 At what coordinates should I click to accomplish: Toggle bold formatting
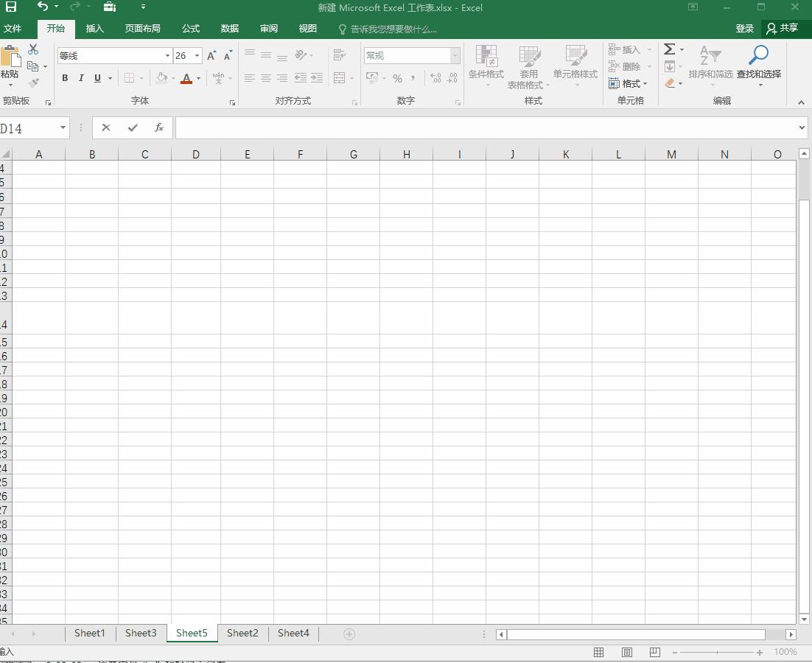point(65,78)
